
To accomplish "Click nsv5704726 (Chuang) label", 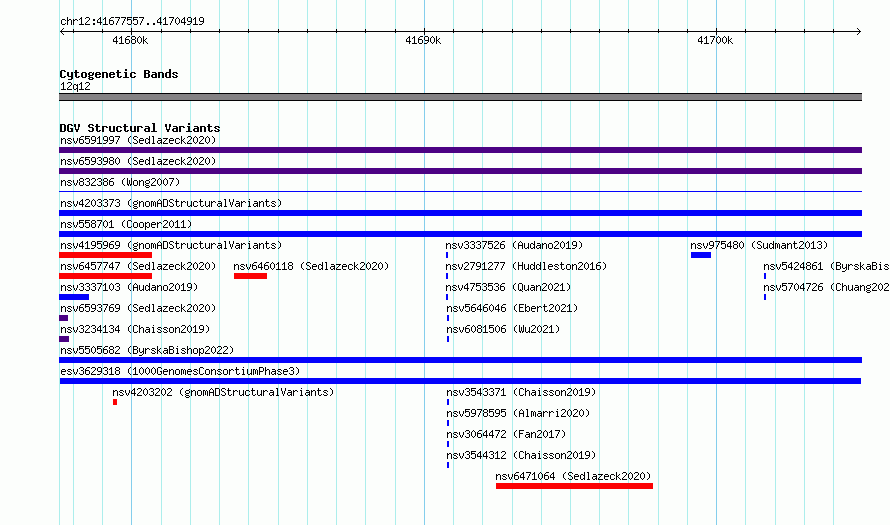I will tap(826, 287).
